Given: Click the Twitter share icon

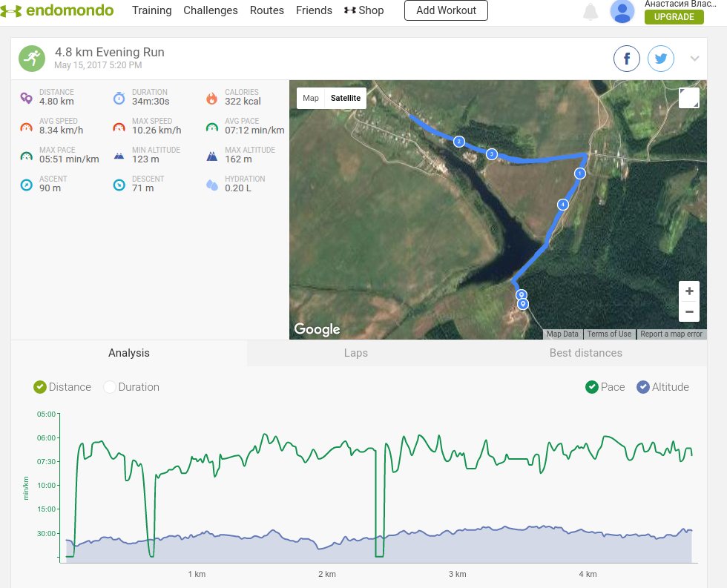Looking at the screenshot, I should (660, 59).
